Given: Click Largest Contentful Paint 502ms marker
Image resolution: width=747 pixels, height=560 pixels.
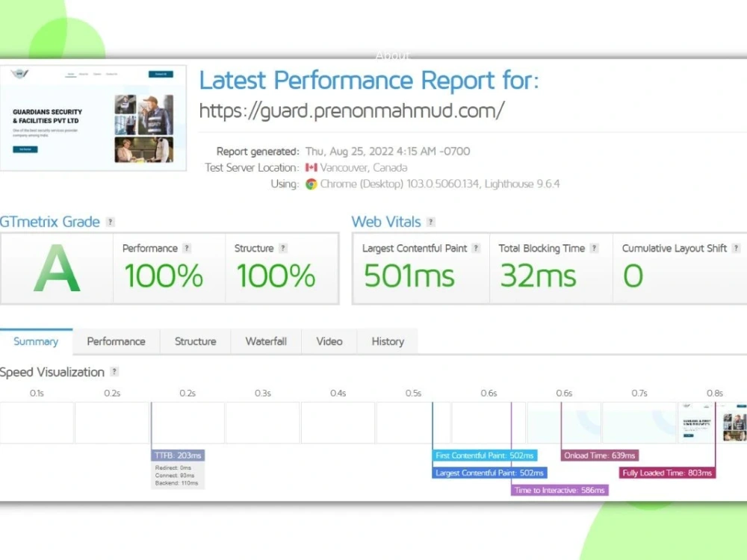Looking at the screenshot, I should coord(490,473).
